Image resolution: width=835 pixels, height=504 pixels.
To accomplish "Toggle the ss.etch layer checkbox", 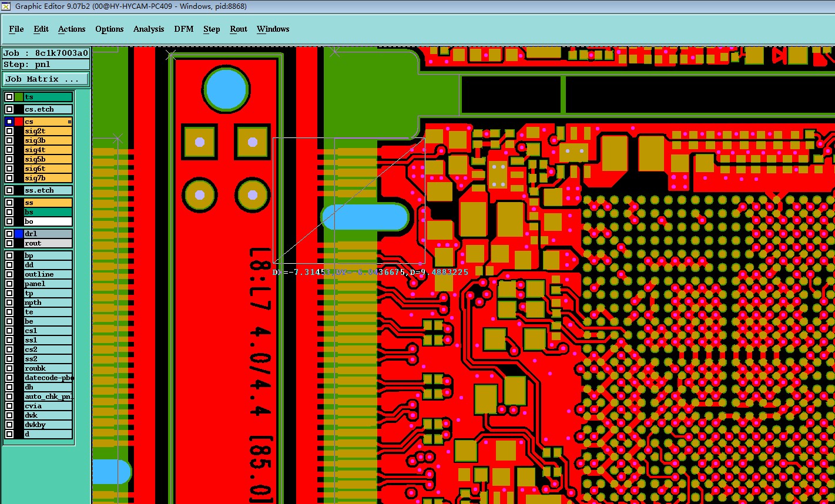I will 9,190.
